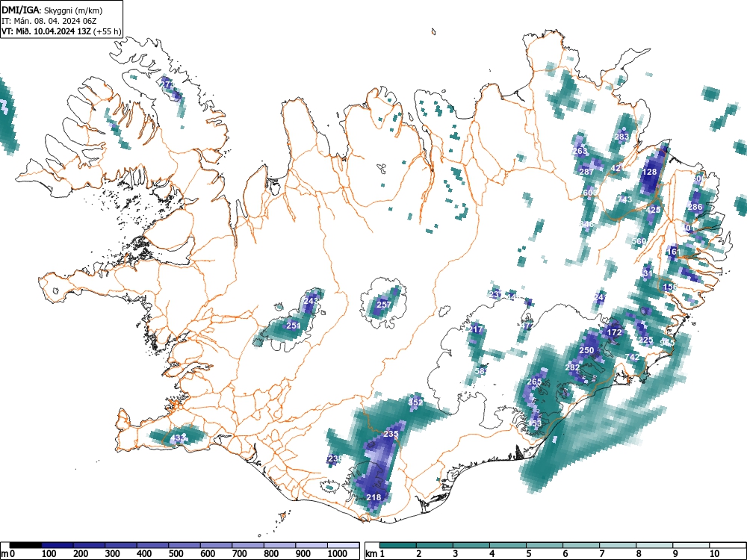
Task: Select the 425 visibility label
Action: [x=653, y=210]
